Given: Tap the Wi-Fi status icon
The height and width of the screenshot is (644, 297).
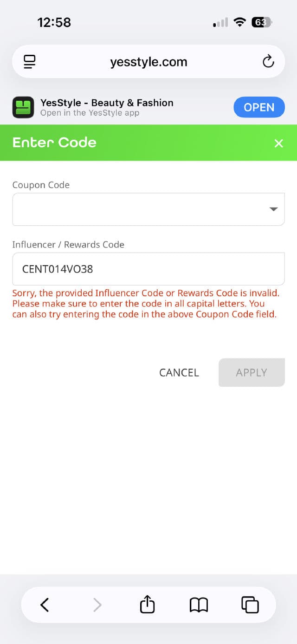Looking at the screenshot, I should [239, 22].
